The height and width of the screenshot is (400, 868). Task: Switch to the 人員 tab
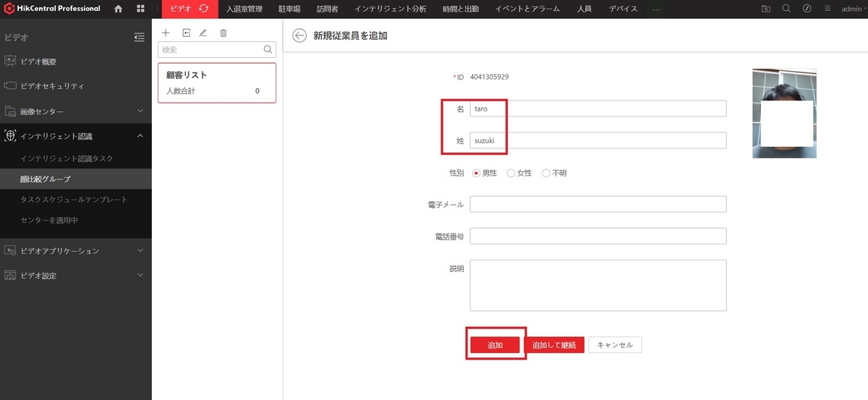coord(584,9)
